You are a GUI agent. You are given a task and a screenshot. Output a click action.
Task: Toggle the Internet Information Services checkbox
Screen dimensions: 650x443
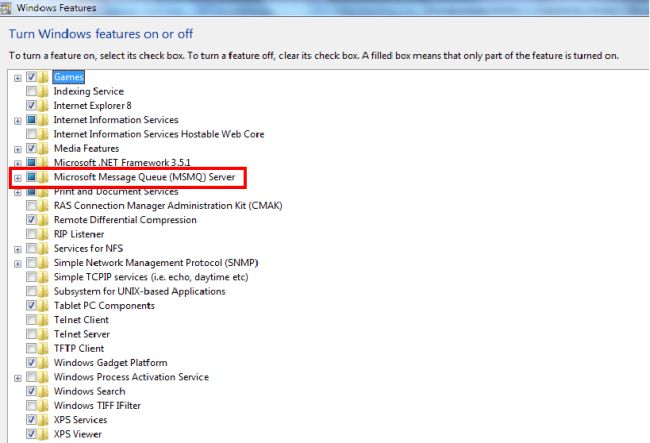(x=32, y=119)
